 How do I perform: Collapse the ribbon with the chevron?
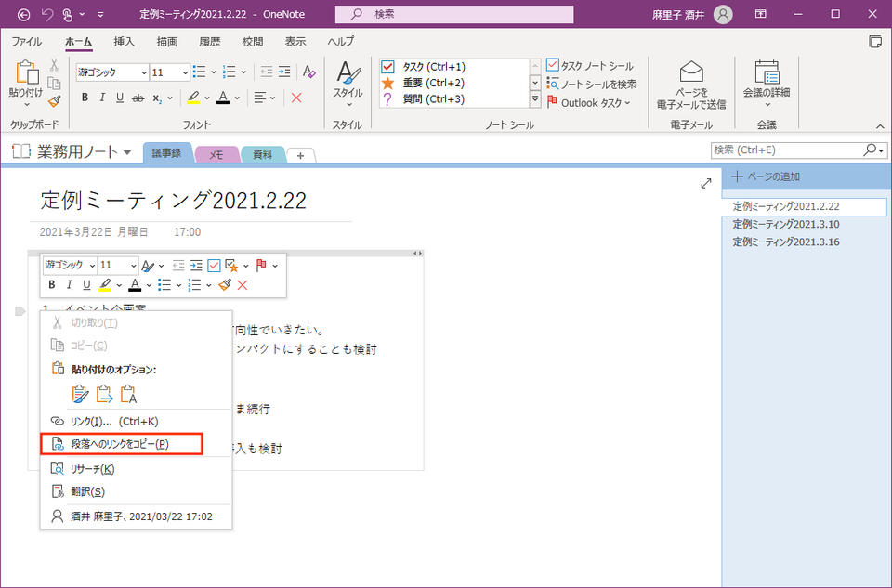[880, 126]
